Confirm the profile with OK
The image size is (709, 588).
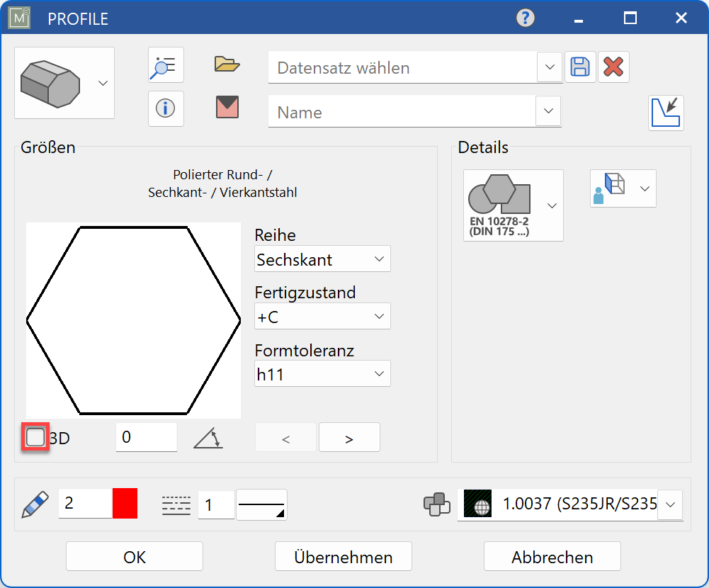click(x=133, y=556)
